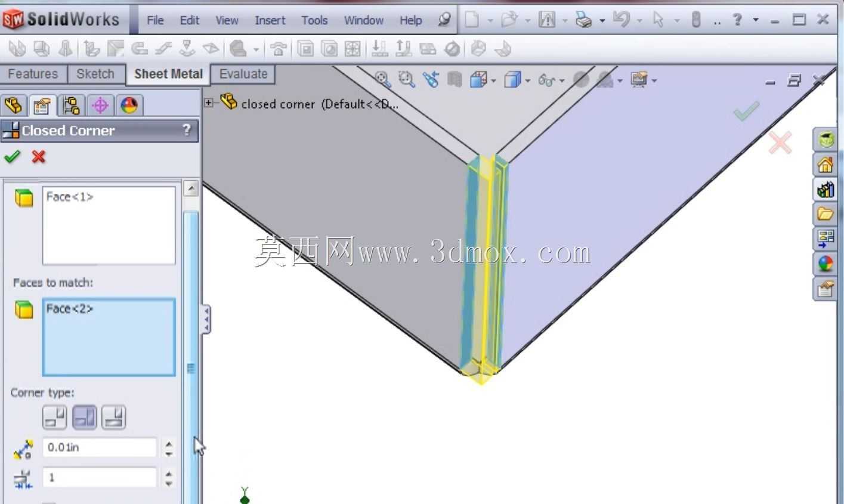
Task: Click the Hide/Show Items glasses icon
Action: pyautogui.click(x=546, y=79)
